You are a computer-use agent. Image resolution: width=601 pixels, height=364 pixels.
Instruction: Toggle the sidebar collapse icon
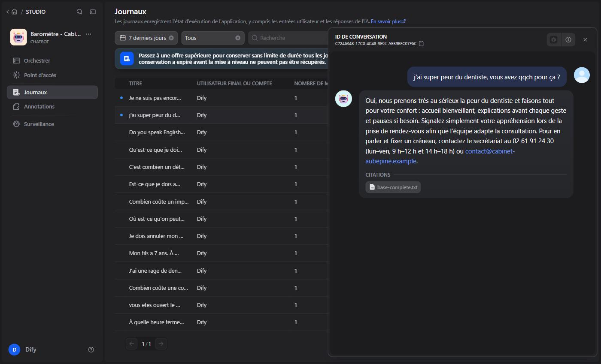(93, 12)
